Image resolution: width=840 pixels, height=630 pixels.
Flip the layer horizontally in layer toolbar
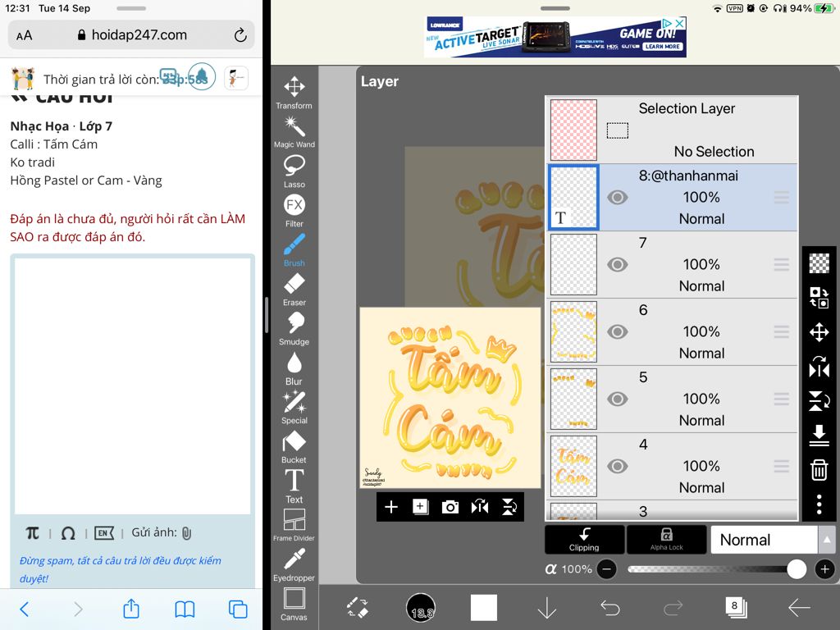[479, 507]
